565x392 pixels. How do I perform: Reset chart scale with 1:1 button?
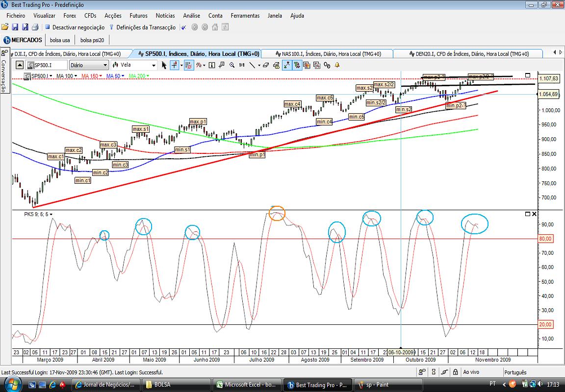coord(242,65)
